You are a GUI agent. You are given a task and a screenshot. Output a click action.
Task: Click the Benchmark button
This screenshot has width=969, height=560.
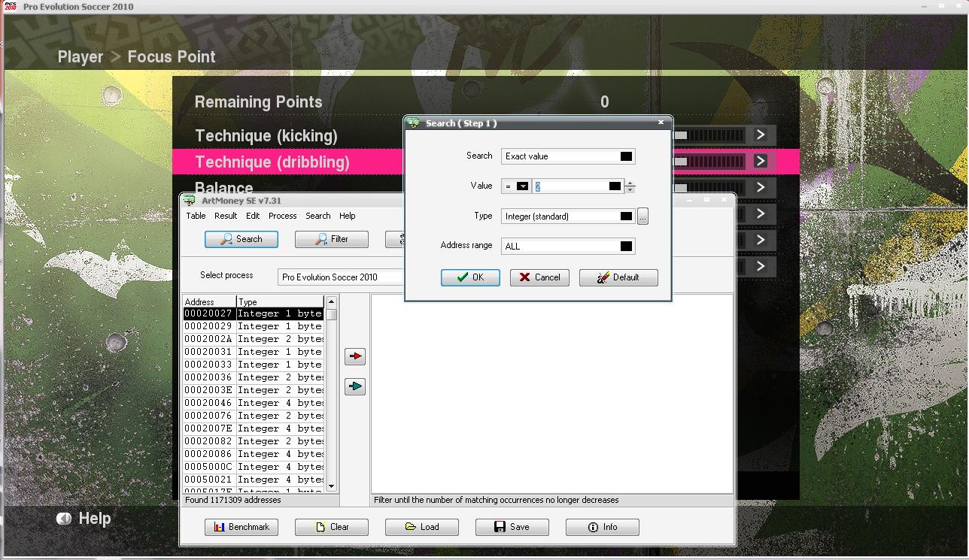click(241, 527)
